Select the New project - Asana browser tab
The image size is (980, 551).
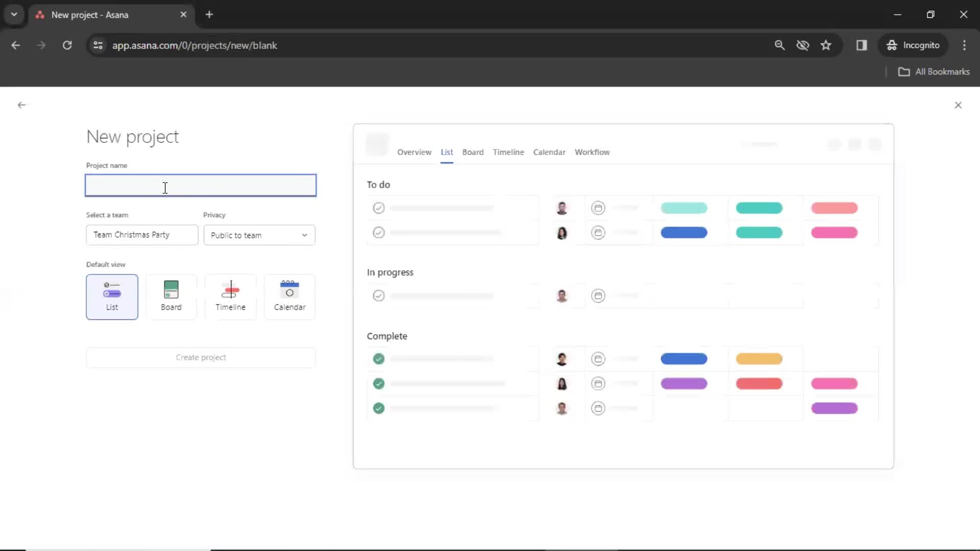(111, 15)
